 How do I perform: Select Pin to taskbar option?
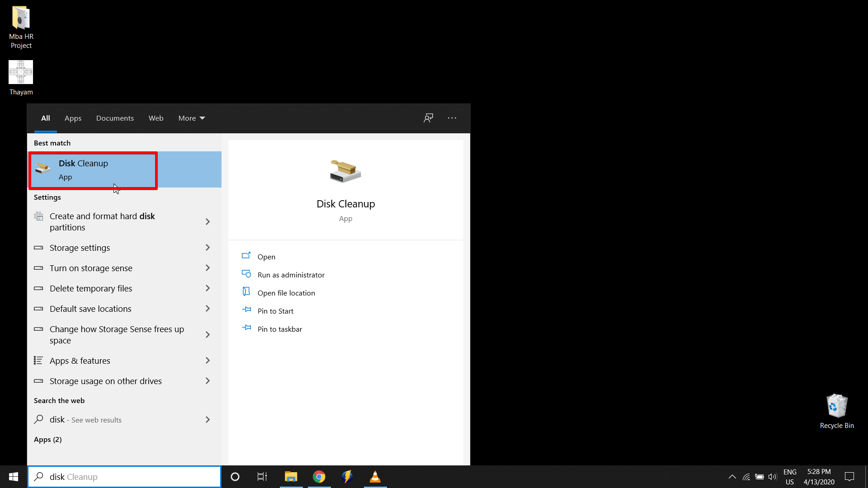pyautogui.click(x=279, y=329)
